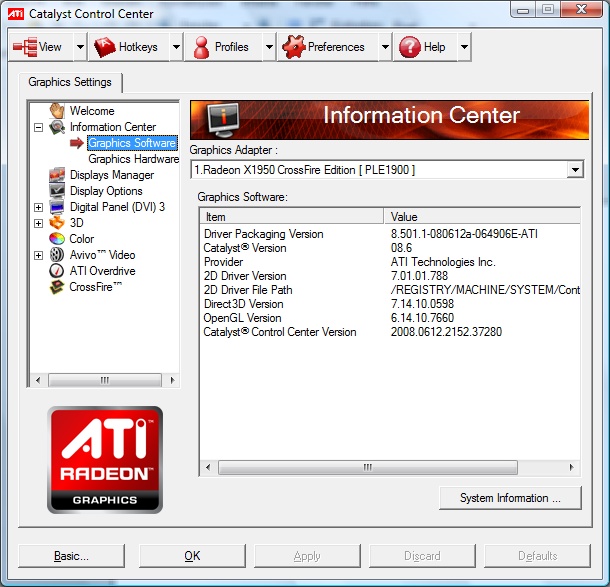
Task: Select the 2D Driver File Path row
Action: pos(390,290)
